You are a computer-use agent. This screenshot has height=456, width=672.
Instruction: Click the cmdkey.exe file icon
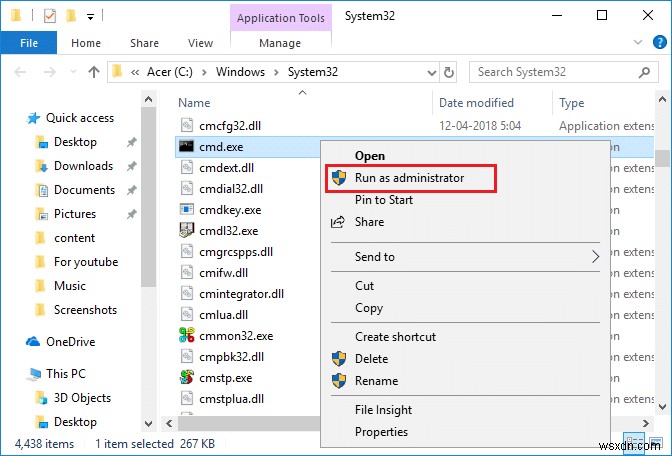pyautogui.click(x=186, y=209)
